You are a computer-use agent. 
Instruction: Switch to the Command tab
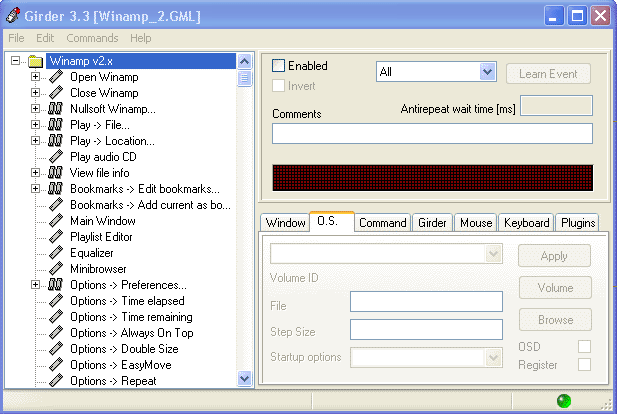tap(383, 223)
